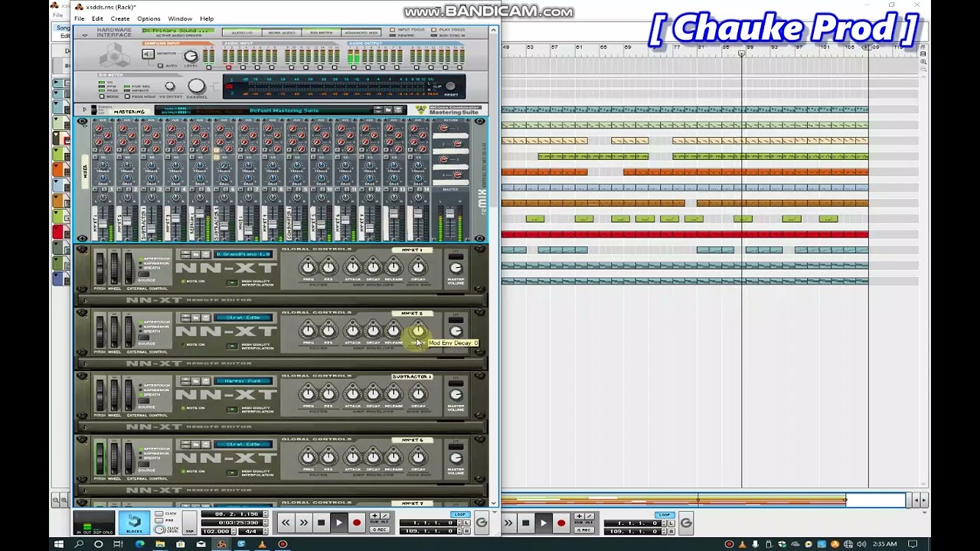Expand the NN-XT 2 Remote Editor
The height and width of the screenshot is (551, 980).
pos(85,364)
